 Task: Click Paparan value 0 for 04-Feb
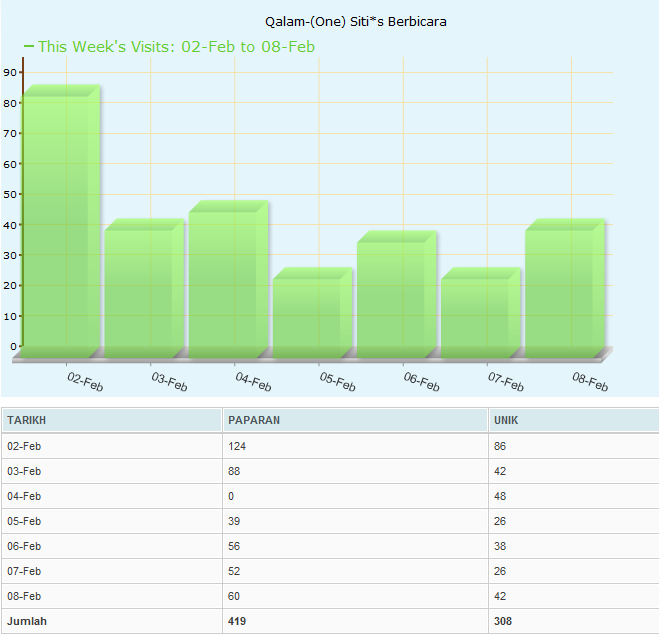pyautogui.click(x=231, y=496)
